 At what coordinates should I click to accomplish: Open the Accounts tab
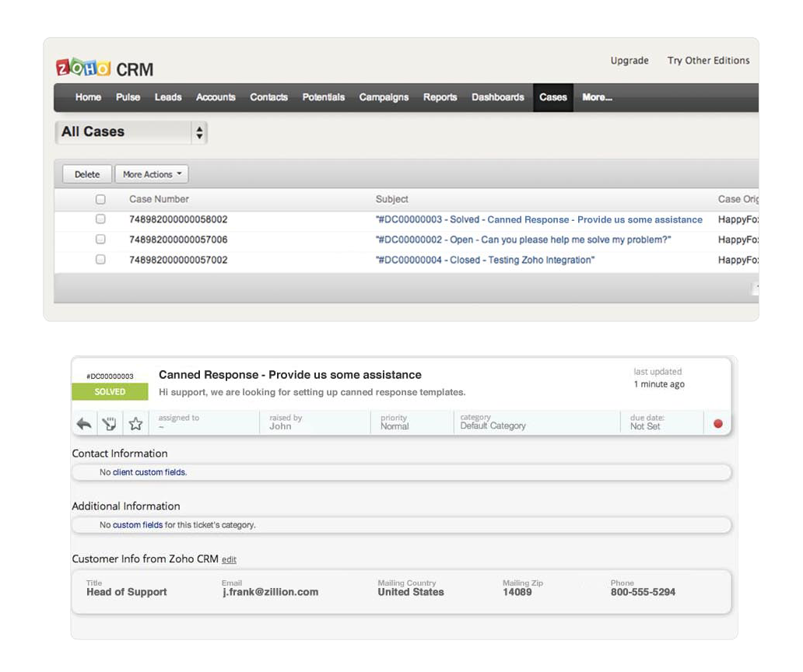pos(216,97)
